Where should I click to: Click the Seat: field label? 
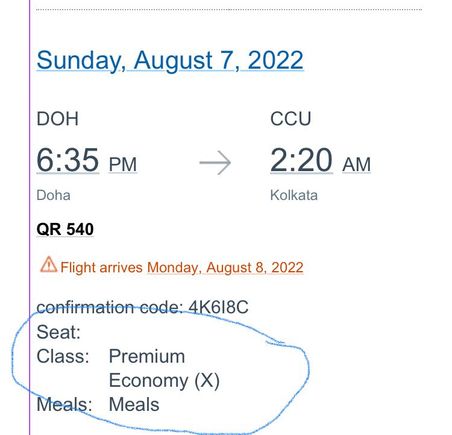[x=58, y=332]
